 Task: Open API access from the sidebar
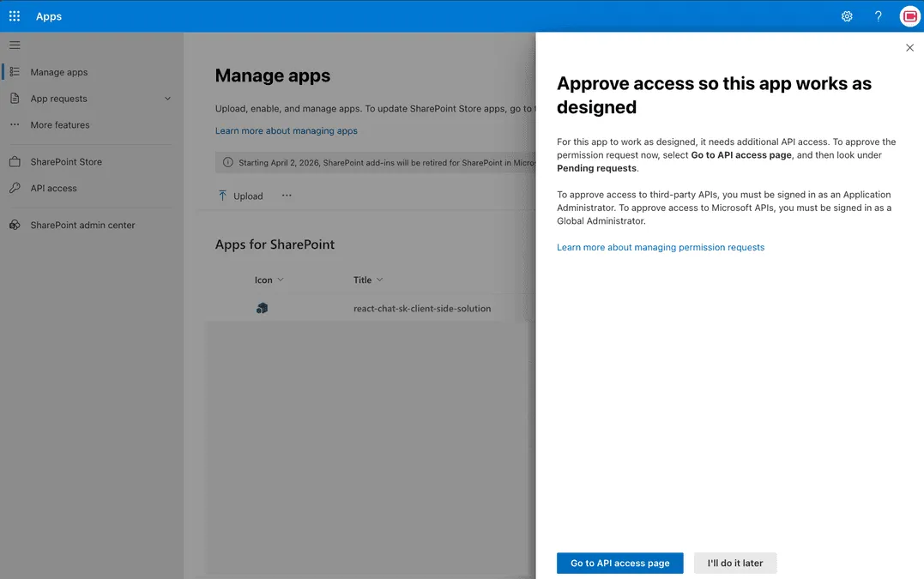coord(51,188)
